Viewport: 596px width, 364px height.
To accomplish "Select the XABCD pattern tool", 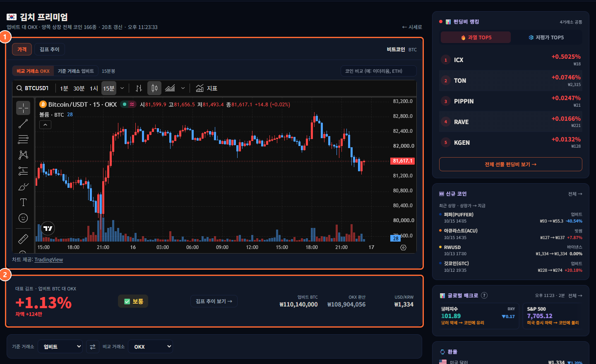I will (x=23, y=155).
